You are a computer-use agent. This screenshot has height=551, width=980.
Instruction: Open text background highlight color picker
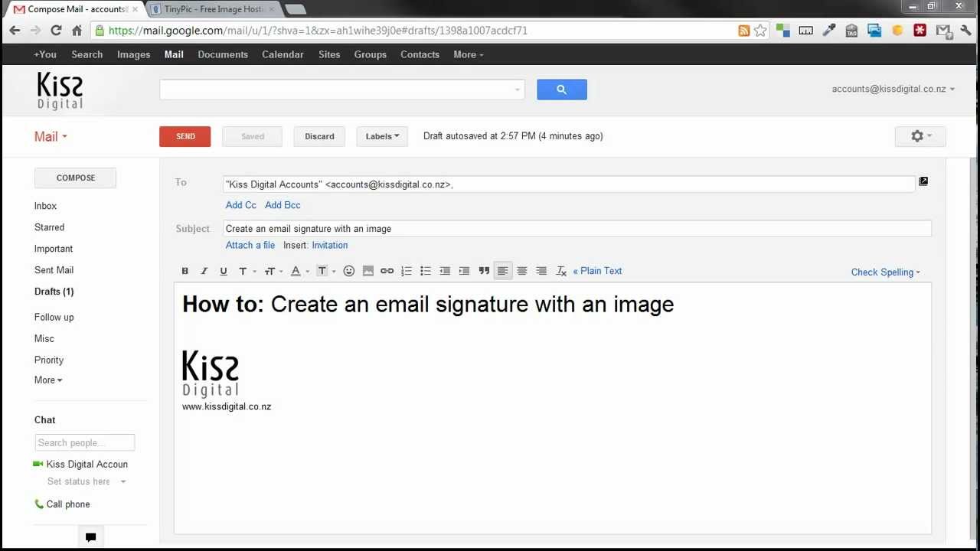point(325,271)
